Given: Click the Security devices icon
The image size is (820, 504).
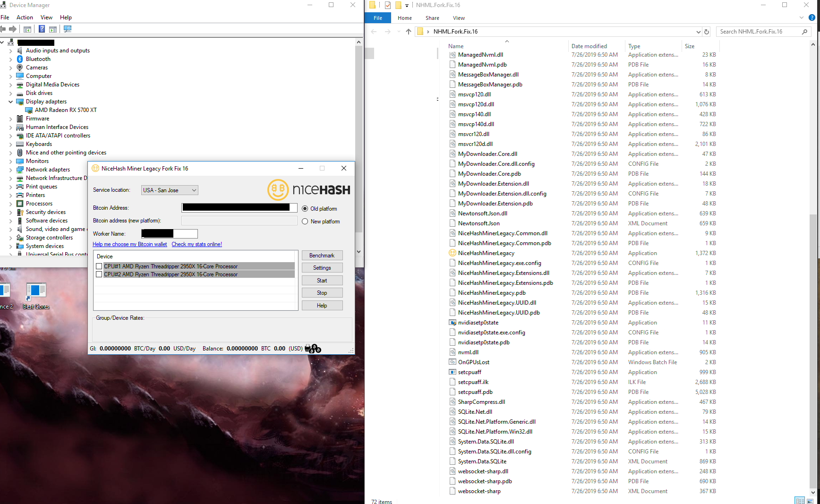Looking at the screenshot, I should coord(20,212).
